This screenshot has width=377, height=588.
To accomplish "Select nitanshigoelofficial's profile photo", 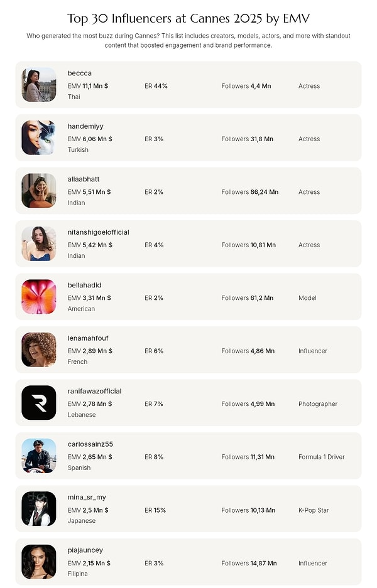I will tap(38, 243).
